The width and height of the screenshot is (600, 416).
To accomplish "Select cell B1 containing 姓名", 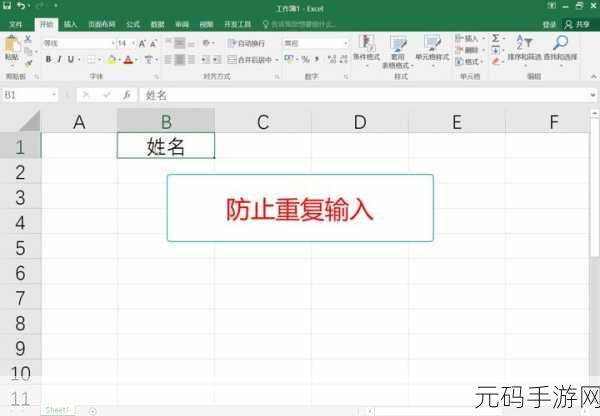I will coord(166,145).
